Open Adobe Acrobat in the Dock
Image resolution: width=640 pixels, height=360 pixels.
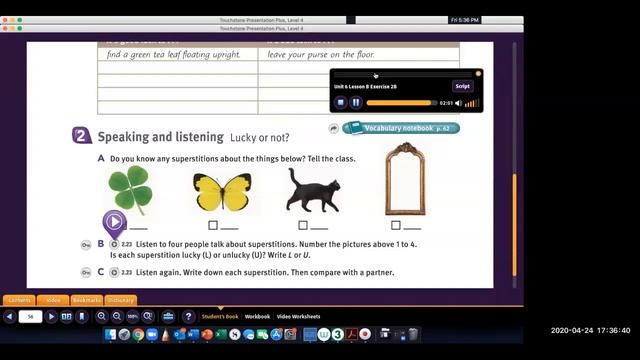coord(351,334)
